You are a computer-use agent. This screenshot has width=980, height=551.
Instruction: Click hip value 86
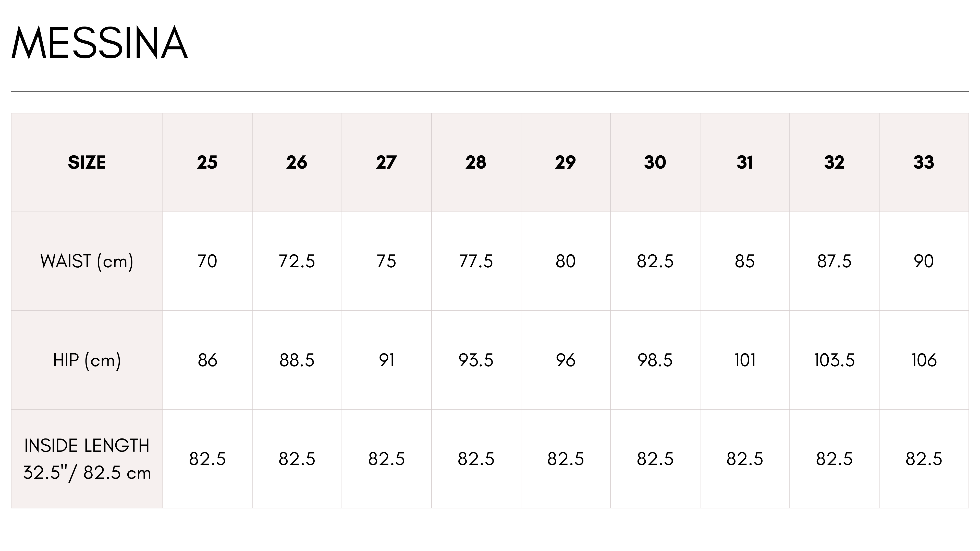pos(207,360)
